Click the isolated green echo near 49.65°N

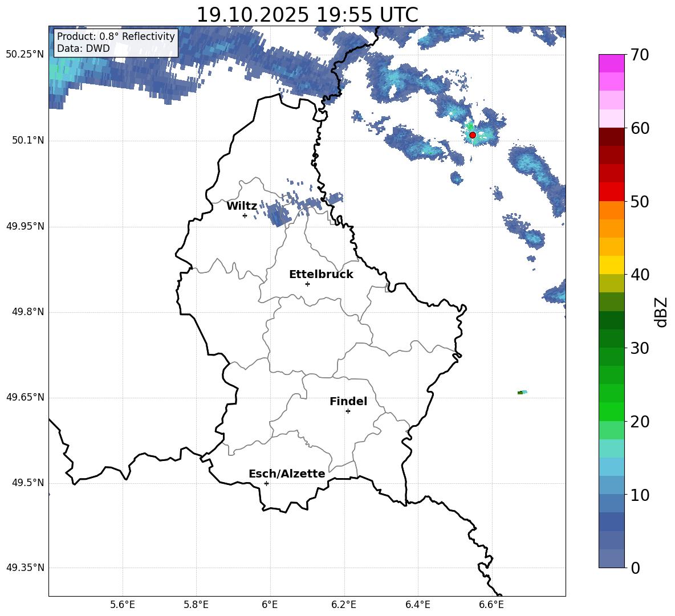pos(522,392)
